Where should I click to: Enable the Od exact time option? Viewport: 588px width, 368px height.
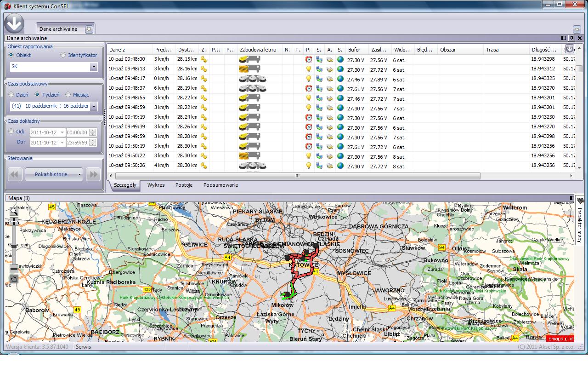11,132
